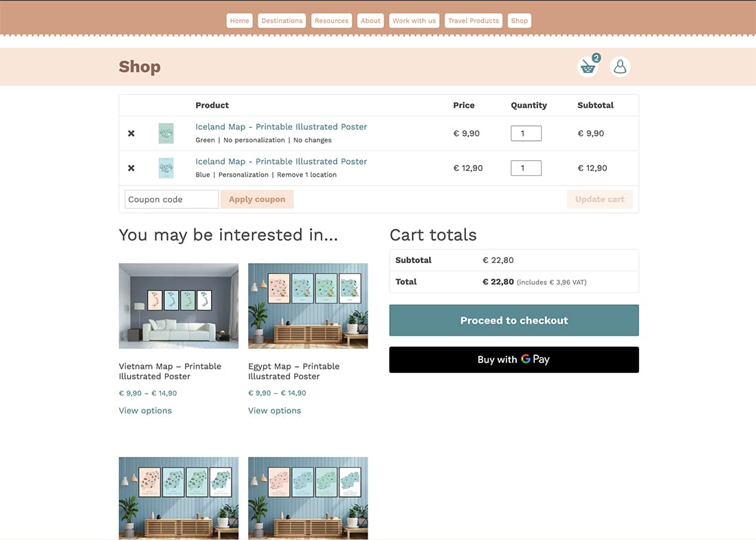Open Vietnam Map poster image
This screenshot has height=540, width=756.
pos(179,306)
